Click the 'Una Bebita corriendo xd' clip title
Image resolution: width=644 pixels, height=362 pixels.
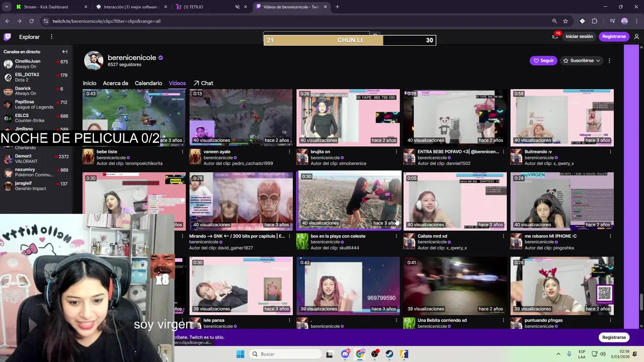click(x=442, y=320)
